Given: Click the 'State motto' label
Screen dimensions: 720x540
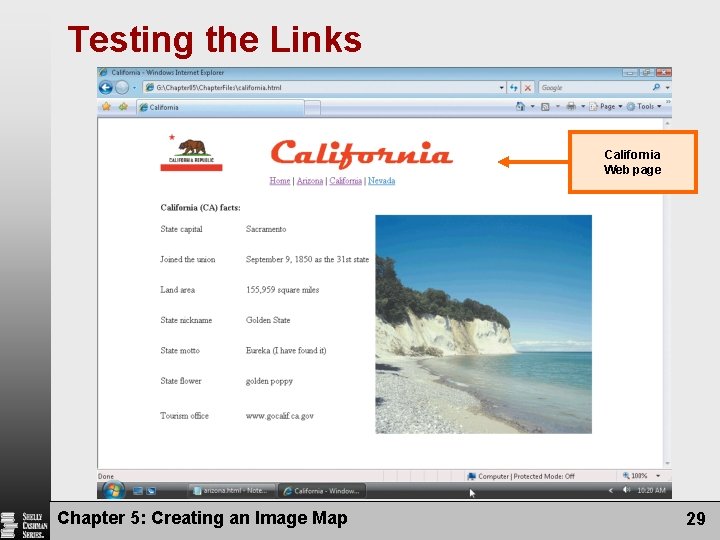Looking at the screenshot, I should coord(180,350).
